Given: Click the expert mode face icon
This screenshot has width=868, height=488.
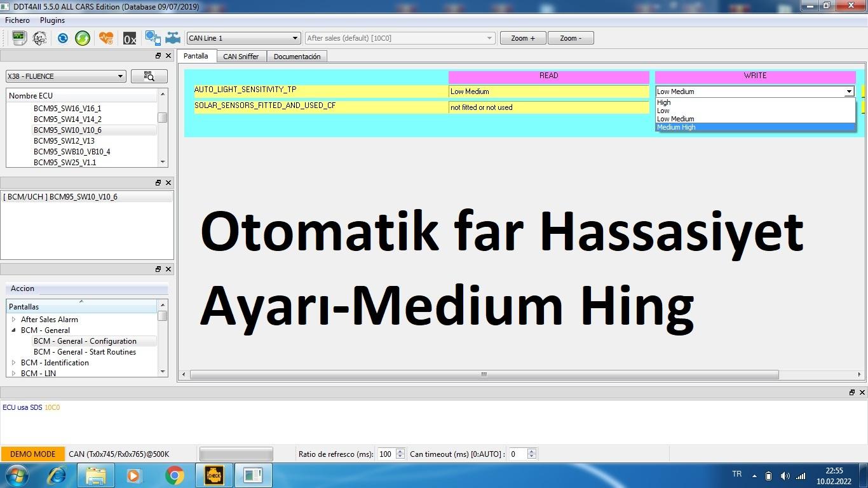Looking at the screenshot, I should [x=39, y=38].
